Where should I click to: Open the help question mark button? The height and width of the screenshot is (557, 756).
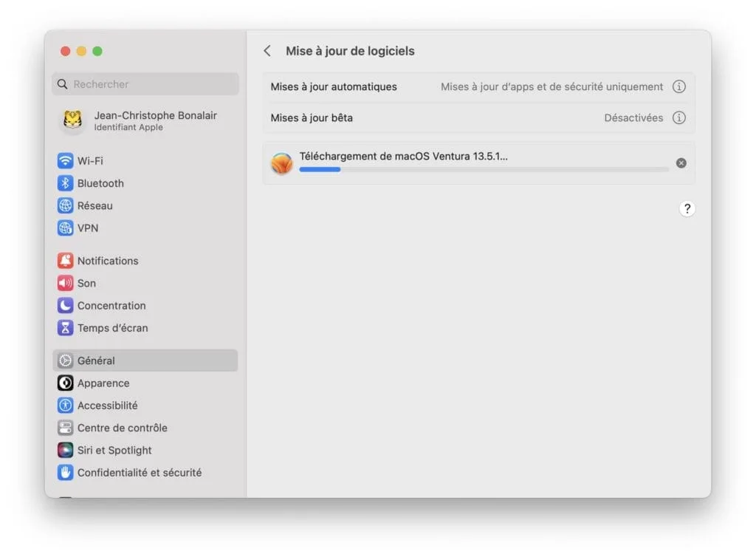pos(687,208)
